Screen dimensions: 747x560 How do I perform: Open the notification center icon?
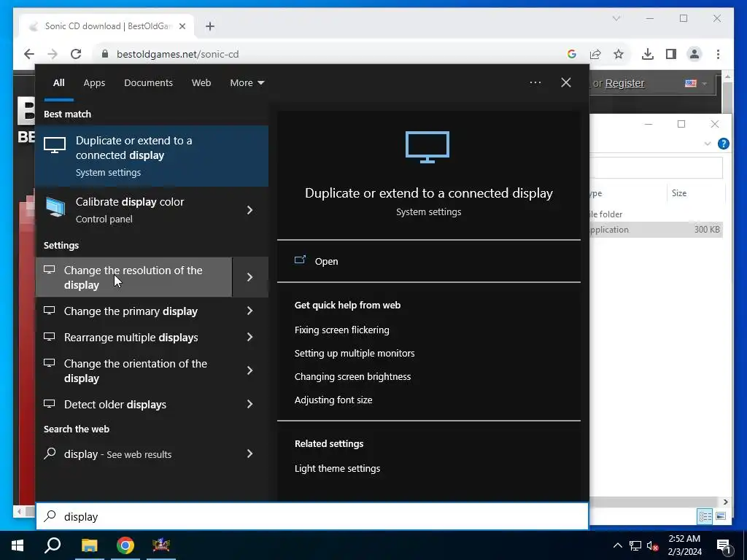click(724, 546)
